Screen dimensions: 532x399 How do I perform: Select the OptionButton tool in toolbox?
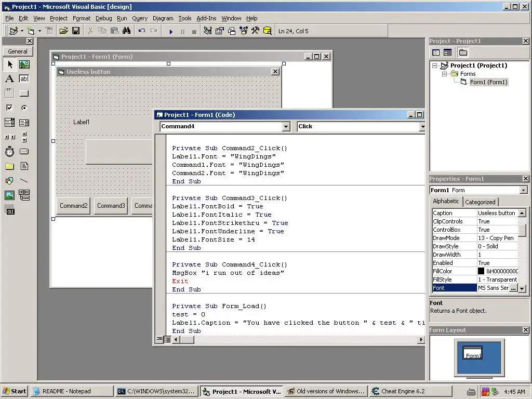click(24, 108)
